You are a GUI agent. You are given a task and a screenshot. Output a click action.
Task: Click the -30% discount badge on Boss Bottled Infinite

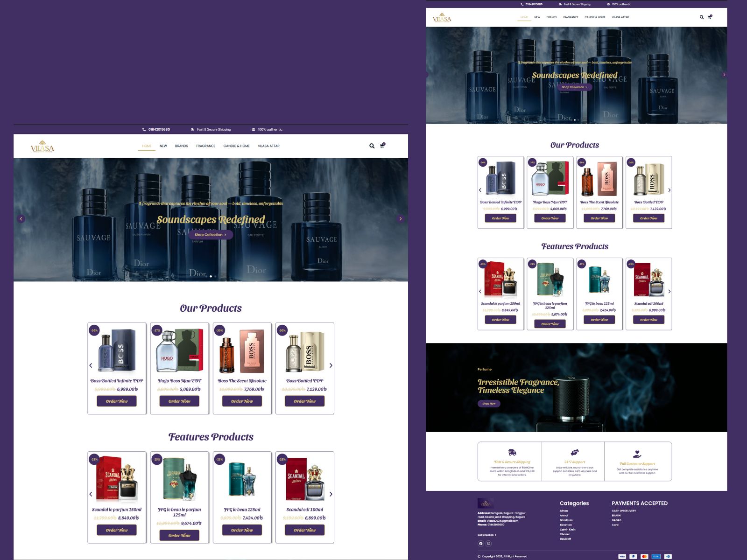[x=93, y=330]
